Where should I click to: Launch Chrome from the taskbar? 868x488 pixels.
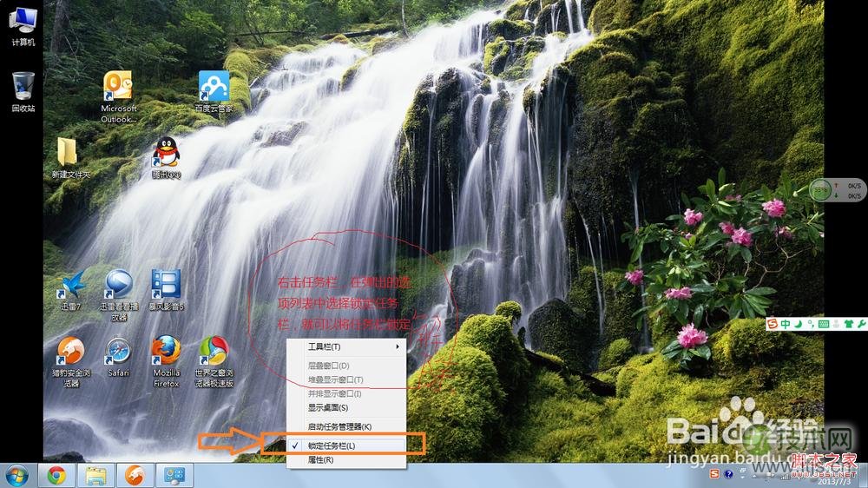pyautogui.click(x=56, y=476)
